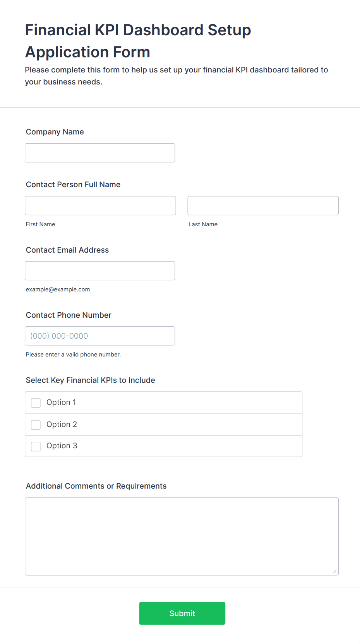Click the "Company Name" field label
Viewport: 360px width, 644px height.
[x=55, y=132]
